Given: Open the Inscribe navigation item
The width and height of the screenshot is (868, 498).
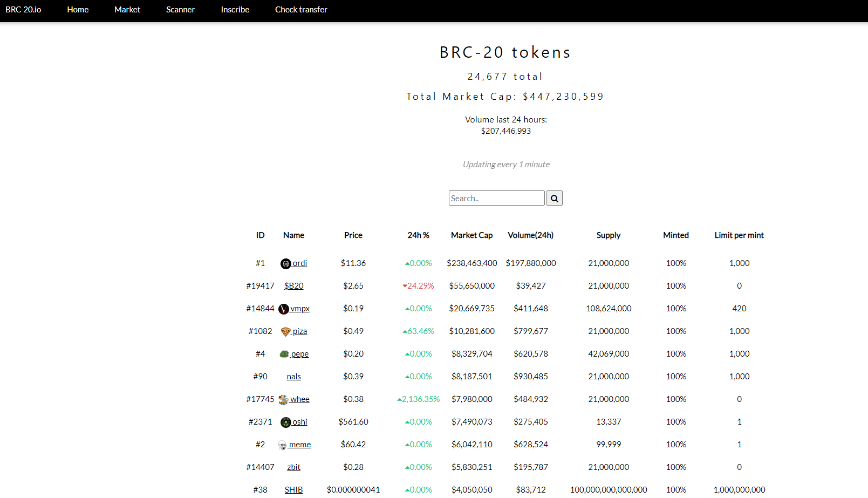Looking at the screenshot, I should (235, 10).
